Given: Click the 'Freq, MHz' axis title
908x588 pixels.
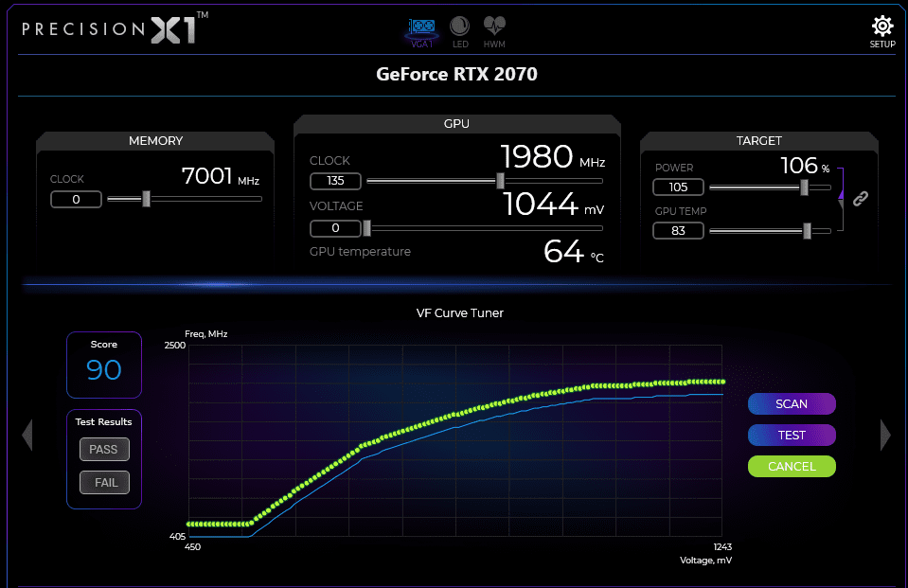Looking at the screenshot, I should [x=206, y=334].
